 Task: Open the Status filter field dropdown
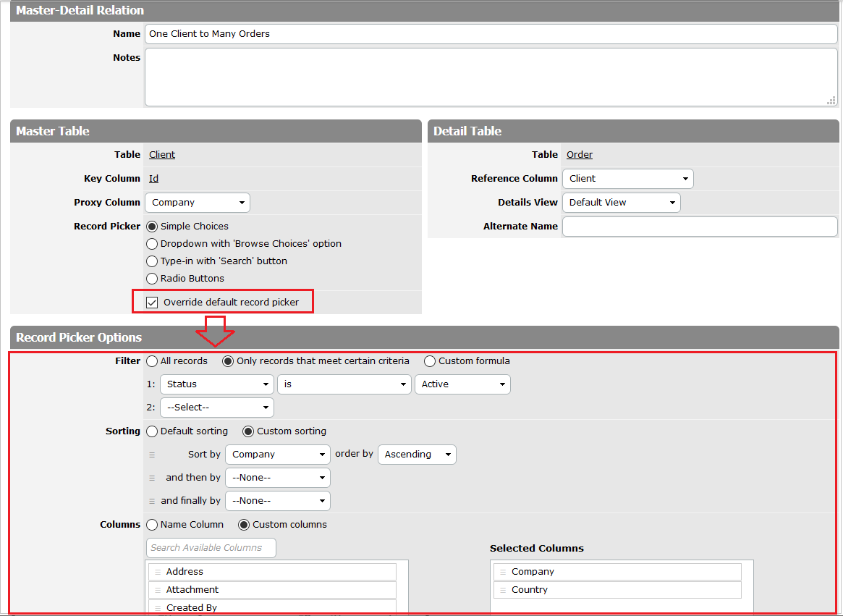pos(217,384)
